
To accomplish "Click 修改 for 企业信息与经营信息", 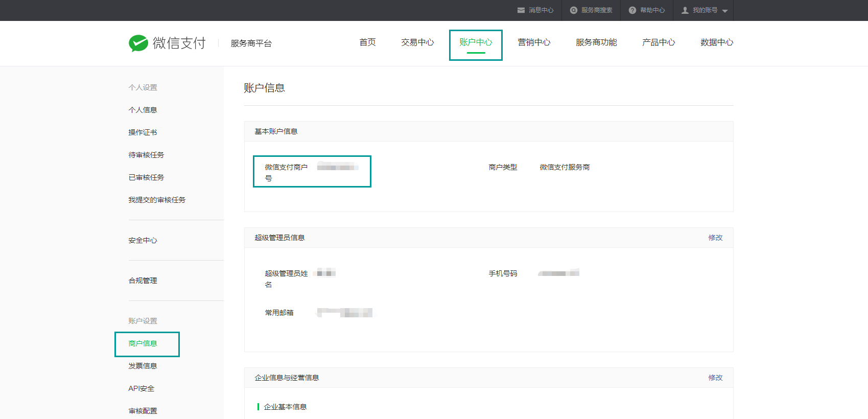I will click(715, 378).
